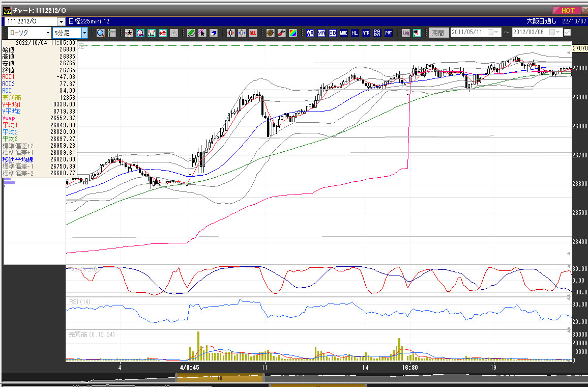
Task: Open the rainbow color settings icon
Action: pos(293,33)
